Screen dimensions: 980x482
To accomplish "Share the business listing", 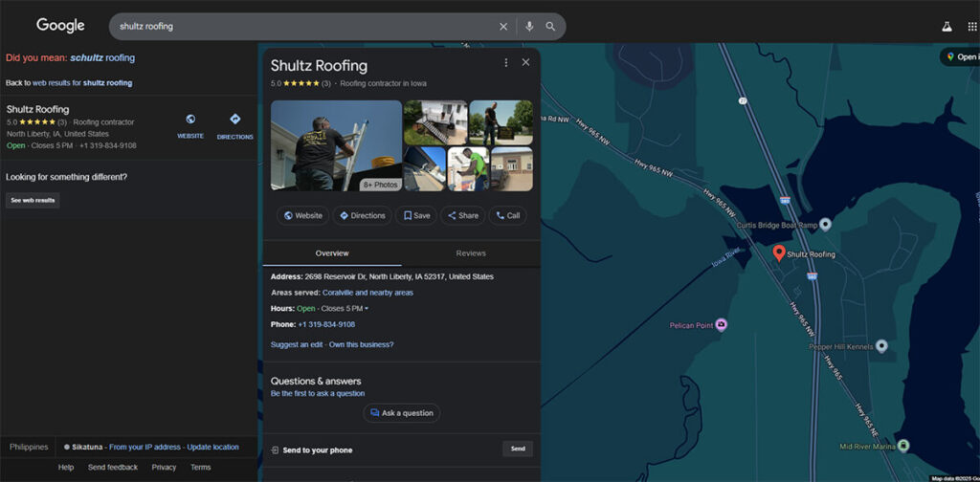I will (x=462, y=215).
